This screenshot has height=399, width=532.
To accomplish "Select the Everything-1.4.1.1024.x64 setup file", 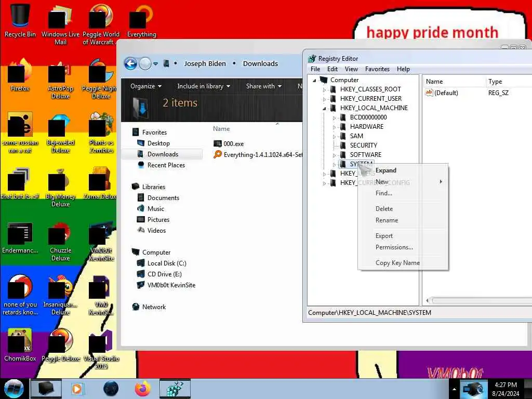I will 258,155.
